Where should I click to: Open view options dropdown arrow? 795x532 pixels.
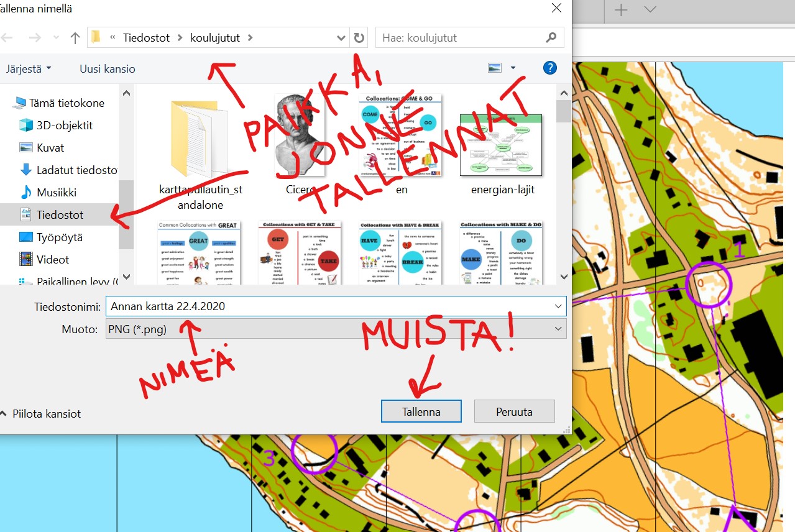513,68
